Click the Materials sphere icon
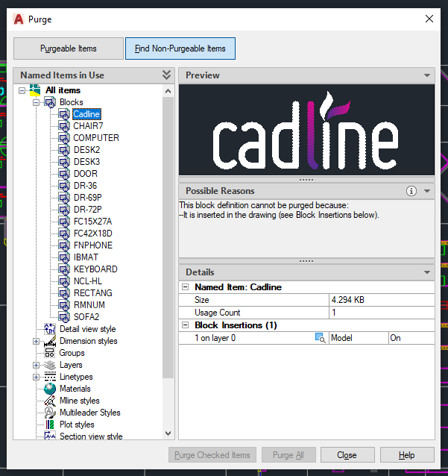Screen dimensions: 448x476 [x=50, y=389]
